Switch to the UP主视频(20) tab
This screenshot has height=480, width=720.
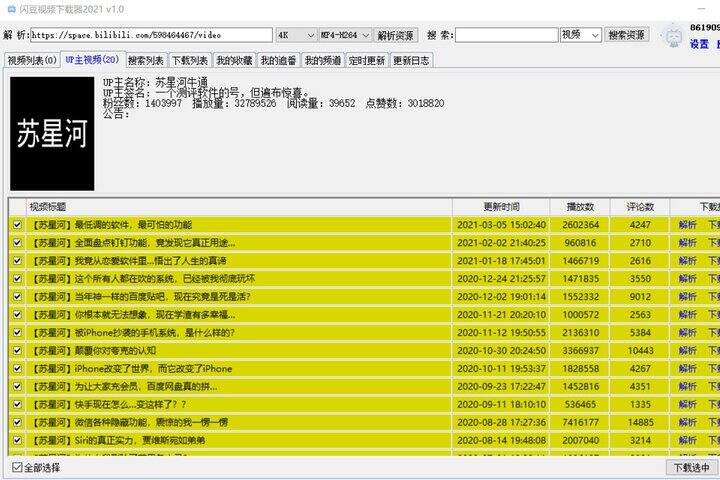(x=92, y=60)
